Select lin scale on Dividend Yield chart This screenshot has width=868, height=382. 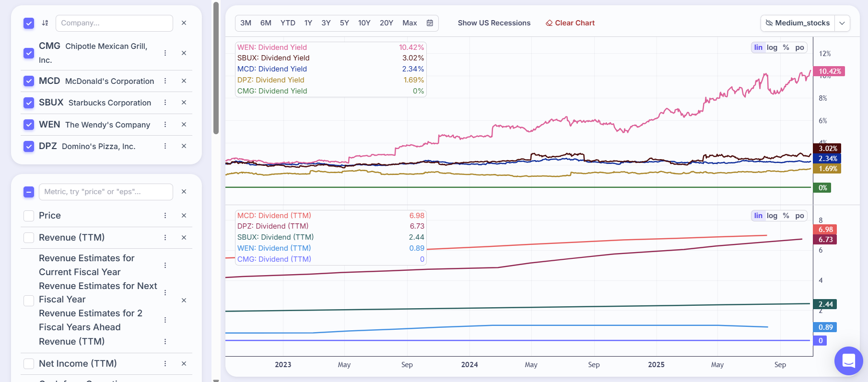[x=758, y=47]
